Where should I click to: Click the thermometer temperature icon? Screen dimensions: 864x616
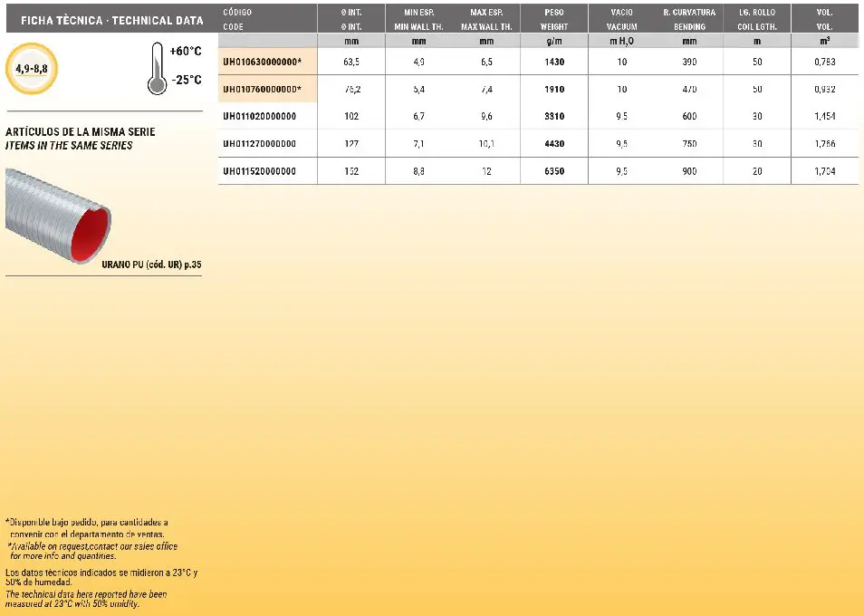pos(156,70)
